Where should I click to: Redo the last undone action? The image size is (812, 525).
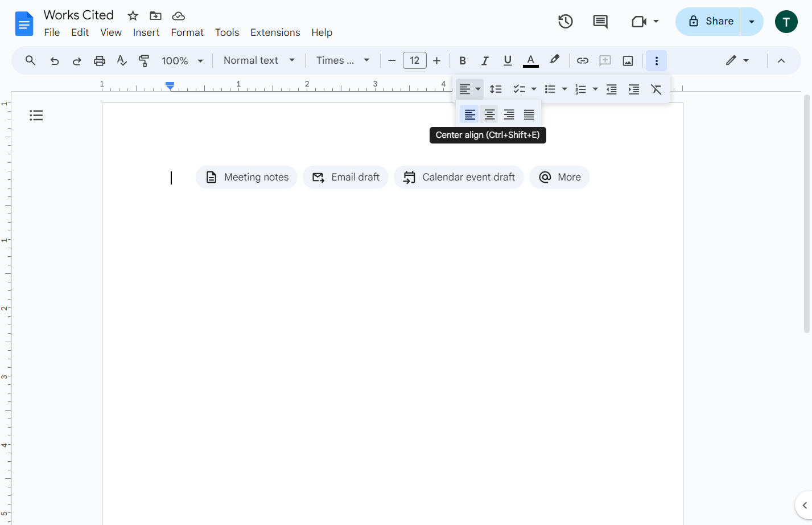(77, 60)
